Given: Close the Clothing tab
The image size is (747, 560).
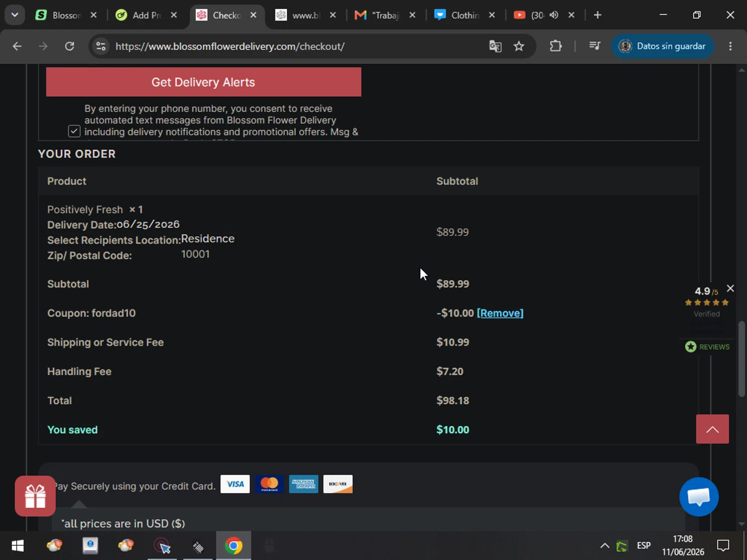Looking at the screenshot, I should (x=492, y=15).
